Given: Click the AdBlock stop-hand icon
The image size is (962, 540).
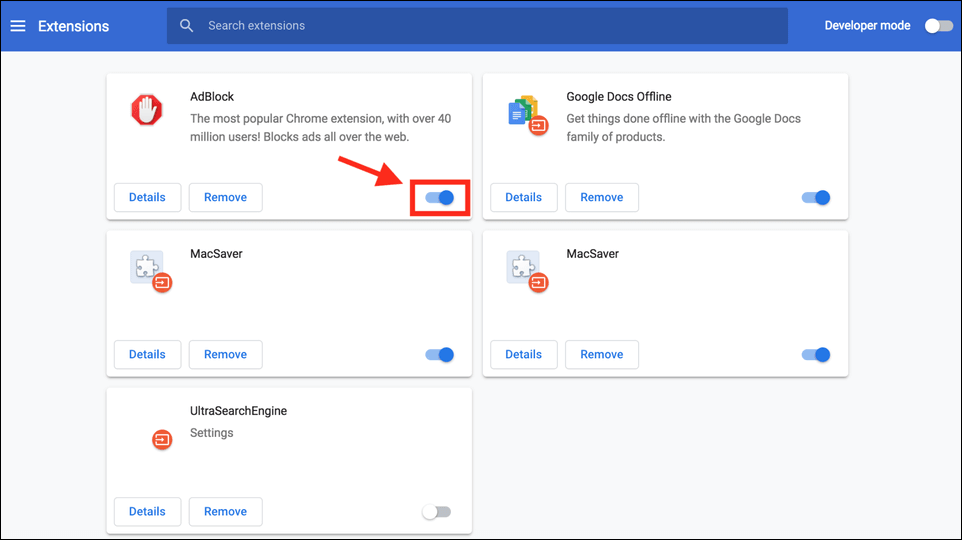Looking at the screenshot, I should pos(147,110).
